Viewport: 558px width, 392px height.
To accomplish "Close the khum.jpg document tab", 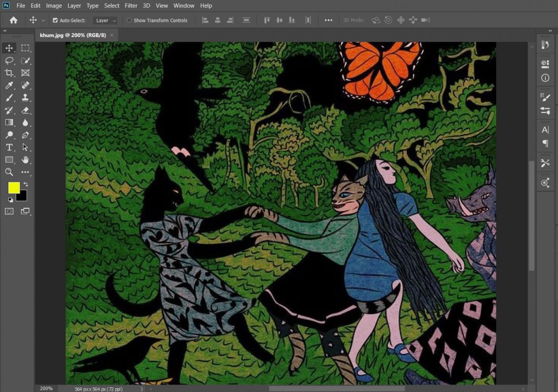I will click(112, 35).
